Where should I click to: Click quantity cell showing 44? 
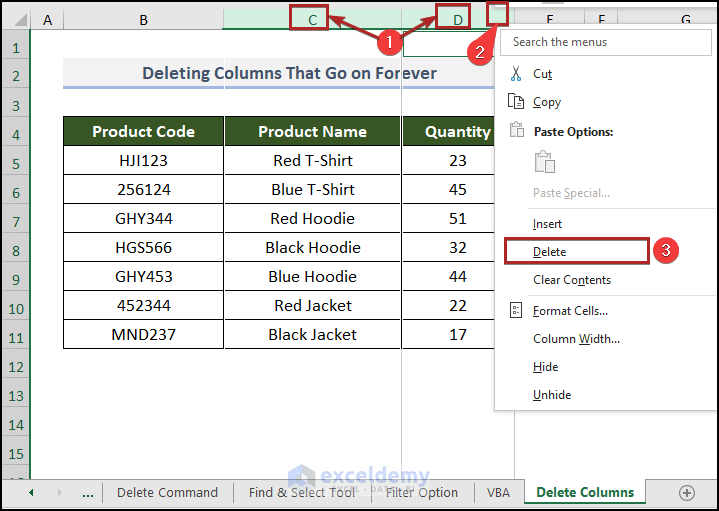pyautogui.click(x=448, y=276)
